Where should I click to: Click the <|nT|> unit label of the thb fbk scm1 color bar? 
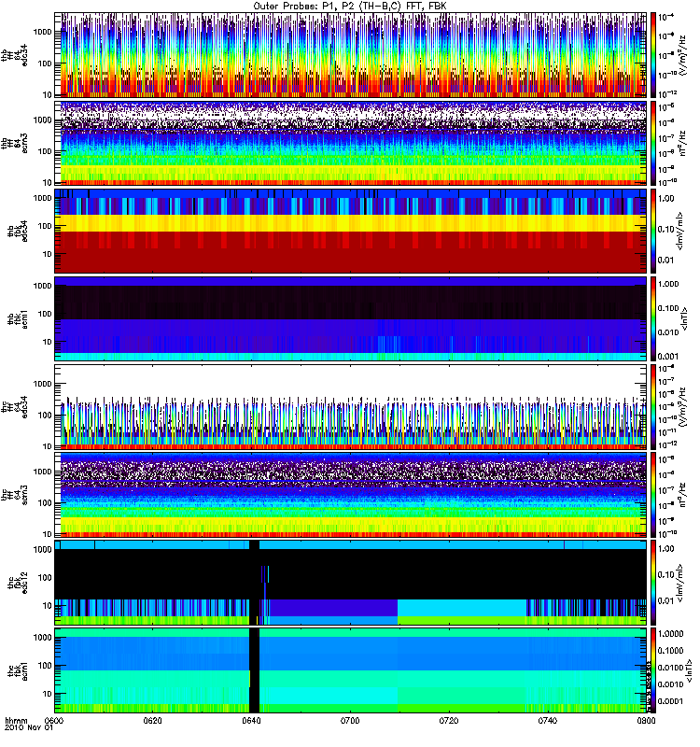pyautogui.click(x=684, y=318)
